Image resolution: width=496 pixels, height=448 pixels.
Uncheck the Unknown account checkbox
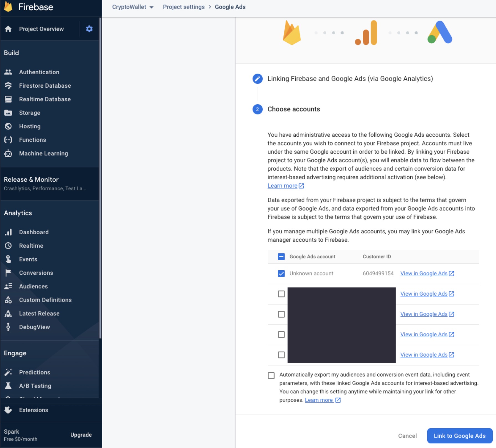(281, 274)
